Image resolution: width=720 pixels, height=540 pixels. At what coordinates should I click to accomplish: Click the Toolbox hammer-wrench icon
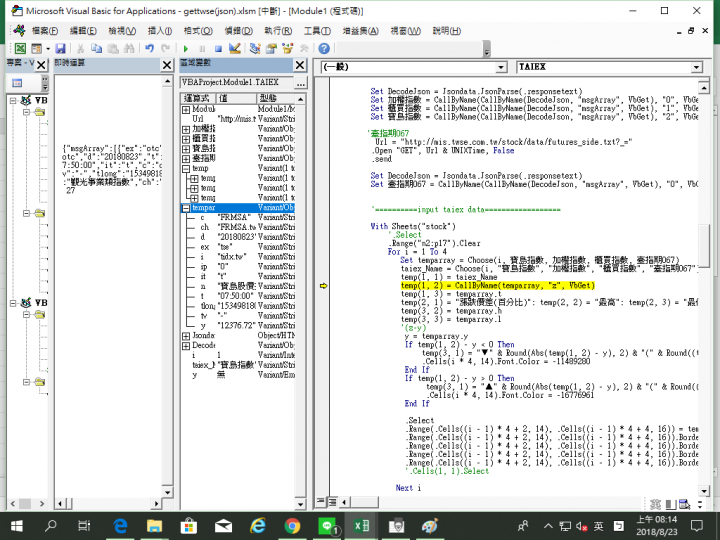[x=304, y=48]
